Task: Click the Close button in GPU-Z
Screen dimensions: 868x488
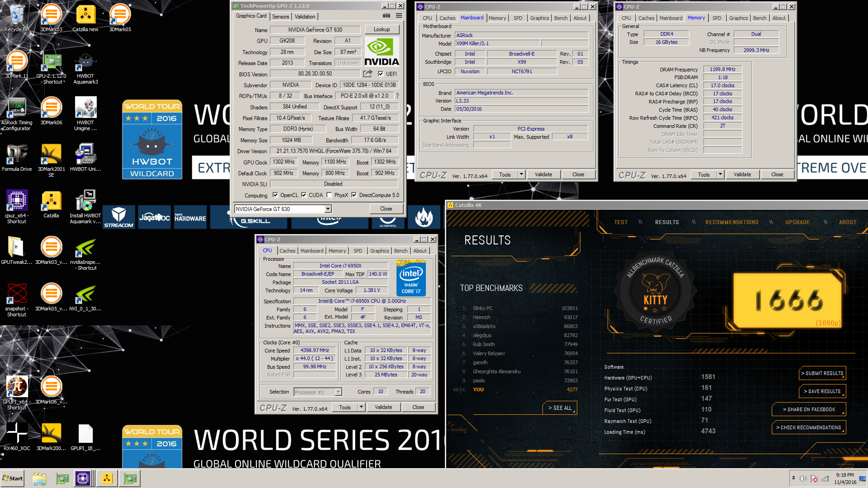Action: pos(386,209)
